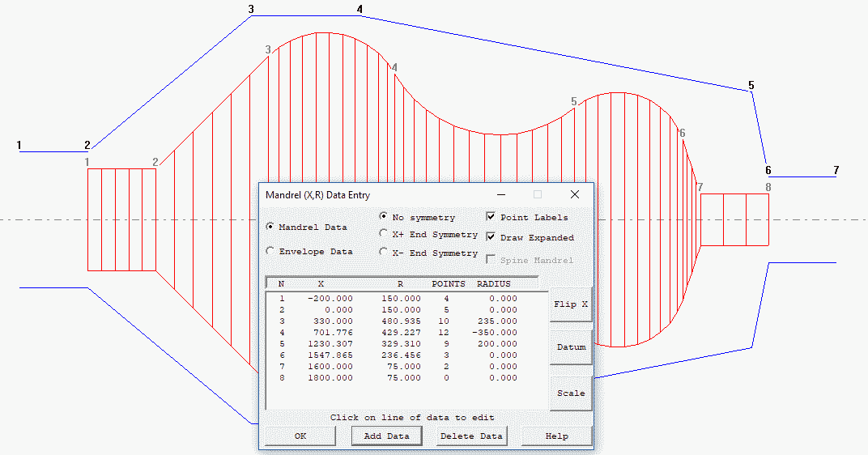Select the Mandrel Data radio button
This screenshot has height=455, width=868.
pyautogui.click(x=270, y=227)
